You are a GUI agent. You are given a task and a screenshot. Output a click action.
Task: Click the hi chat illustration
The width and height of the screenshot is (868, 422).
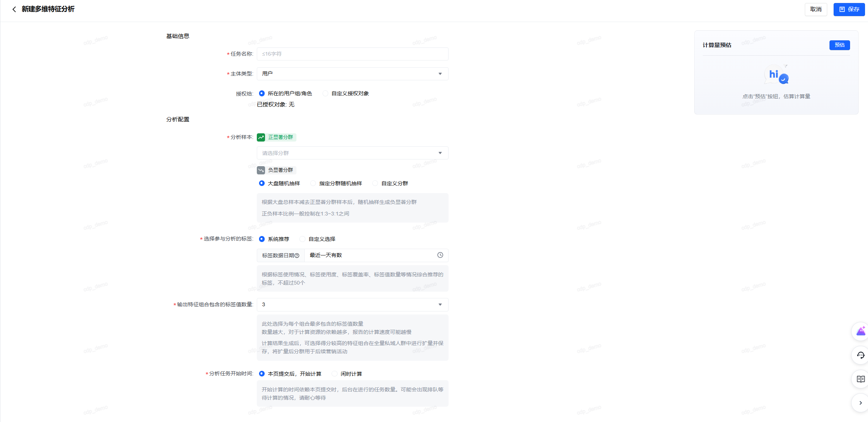(x=776, y=75)
